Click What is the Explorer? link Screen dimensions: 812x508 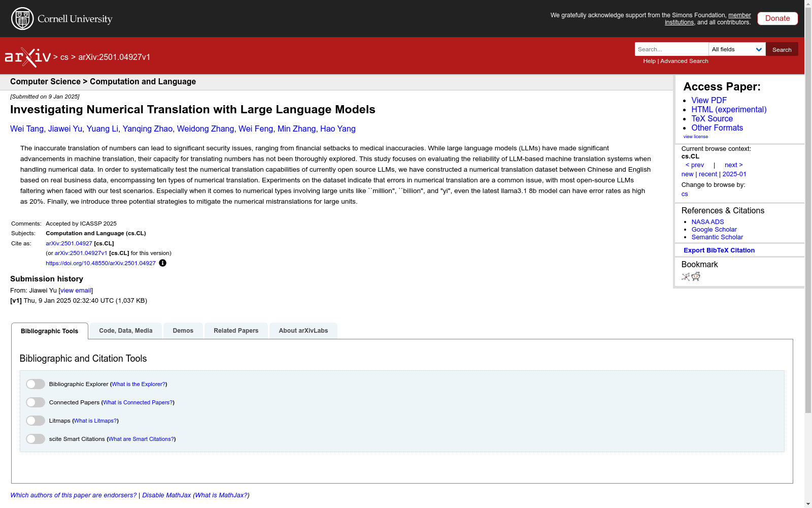tap(139, 384)
